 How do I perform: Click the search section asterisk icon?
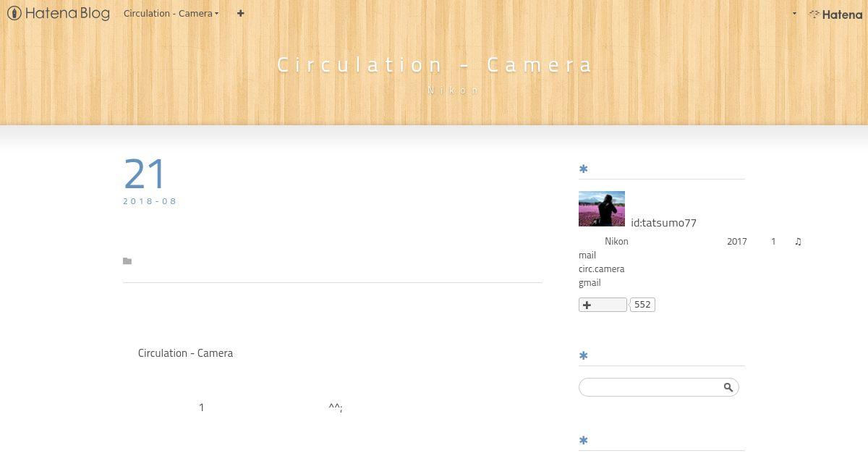click(x=583, y=356)
